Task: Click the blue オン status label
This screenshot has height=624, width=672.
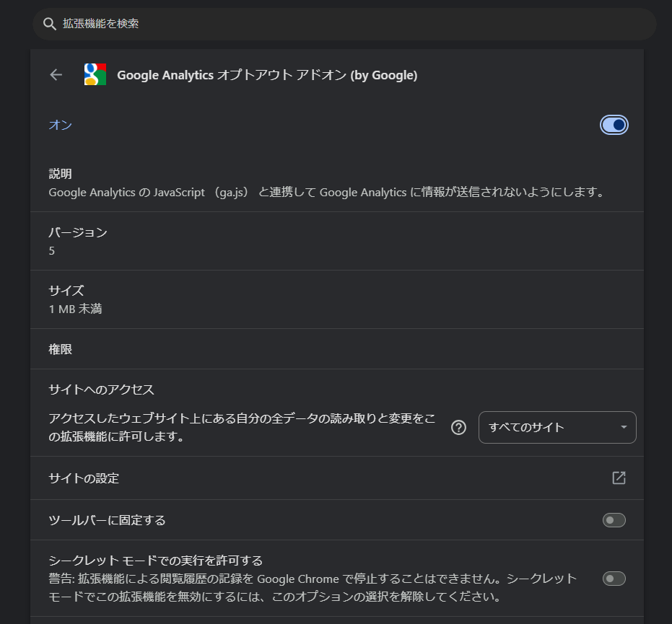Action: point(61,125)
